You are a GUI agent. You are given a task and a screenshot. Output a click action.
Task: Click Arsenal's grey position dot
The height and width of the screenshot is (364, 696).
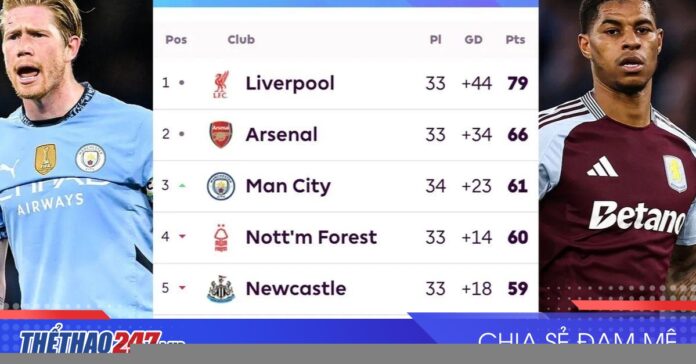(182, 134)
